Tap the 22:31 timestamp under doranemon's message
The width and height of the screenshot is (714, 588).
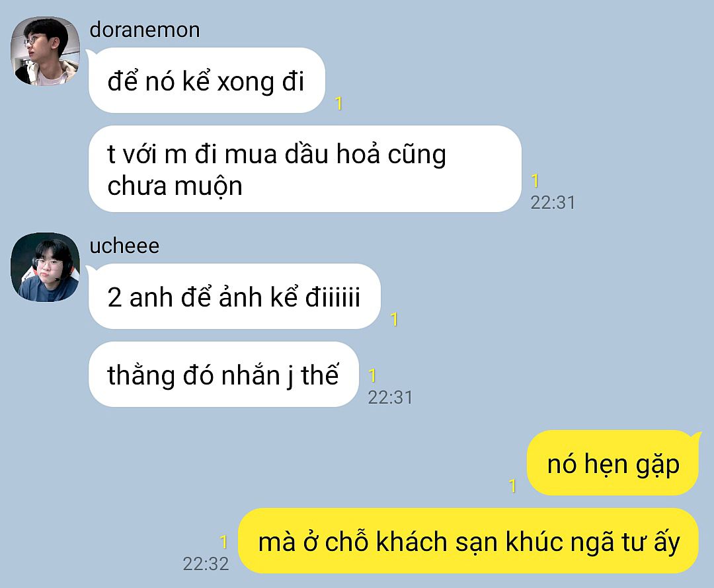[x=553, y=203]
